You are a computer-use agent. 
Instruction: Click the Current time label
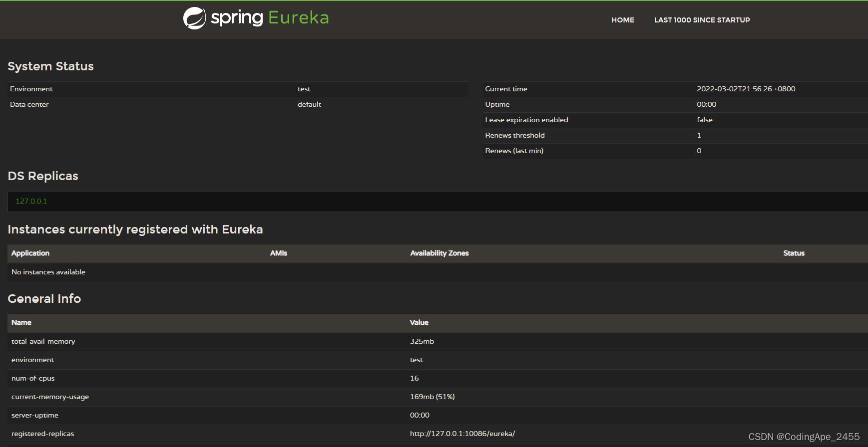coord(506,89)
